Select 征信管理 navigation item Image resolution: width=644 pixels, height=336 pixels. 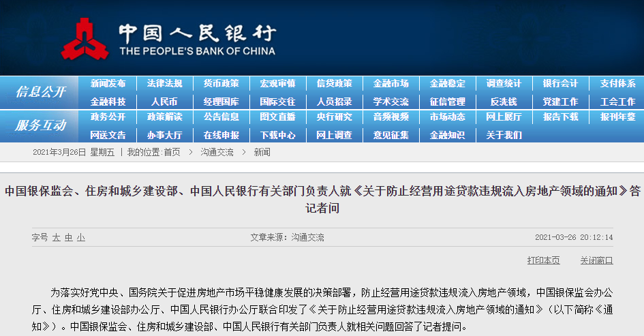click(448, 102)
